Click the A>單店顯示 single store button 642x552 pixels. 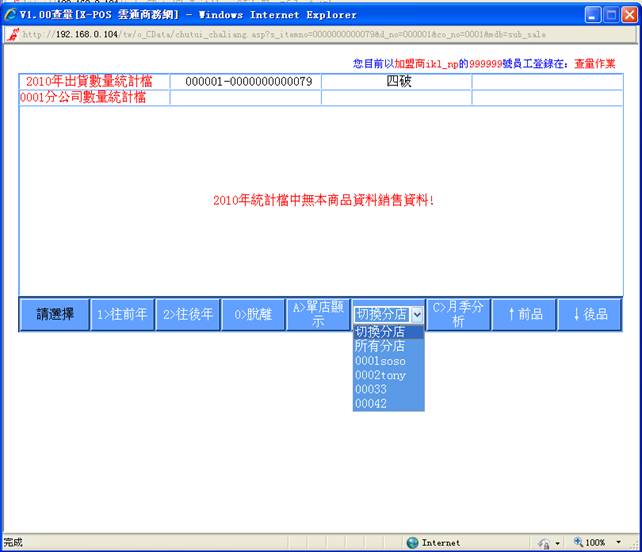pyautogui.click(x=316, y=314)
